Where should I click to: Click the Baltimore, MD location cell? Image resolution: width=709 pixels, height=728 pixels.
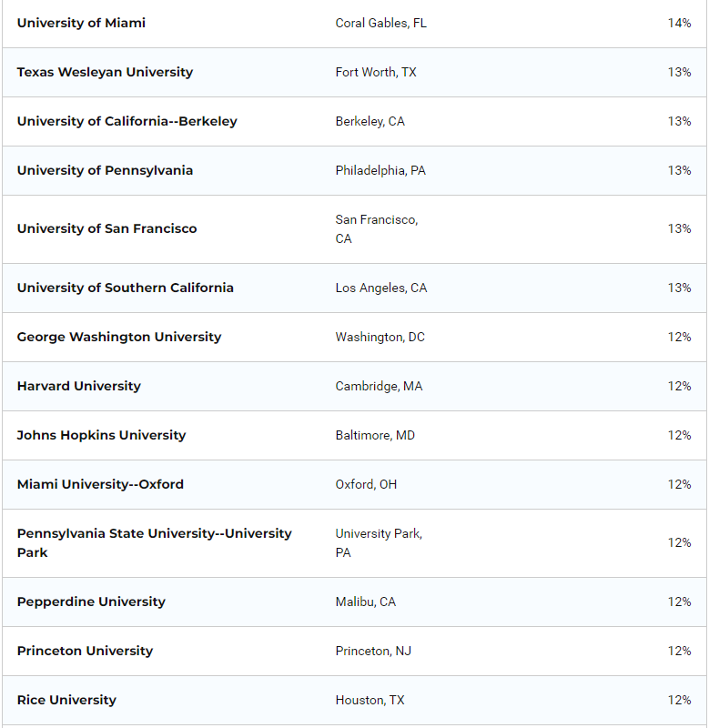pos(374,435)
